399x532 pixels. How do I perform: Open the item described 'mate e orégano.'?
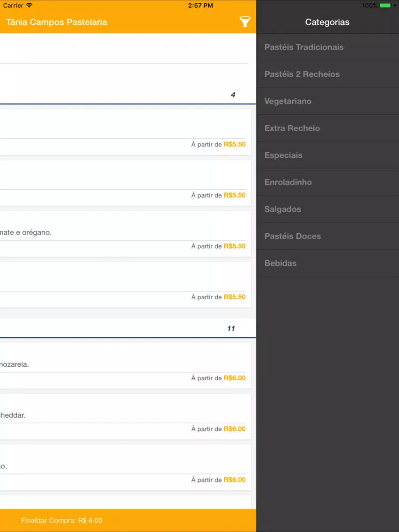[126, 234]
